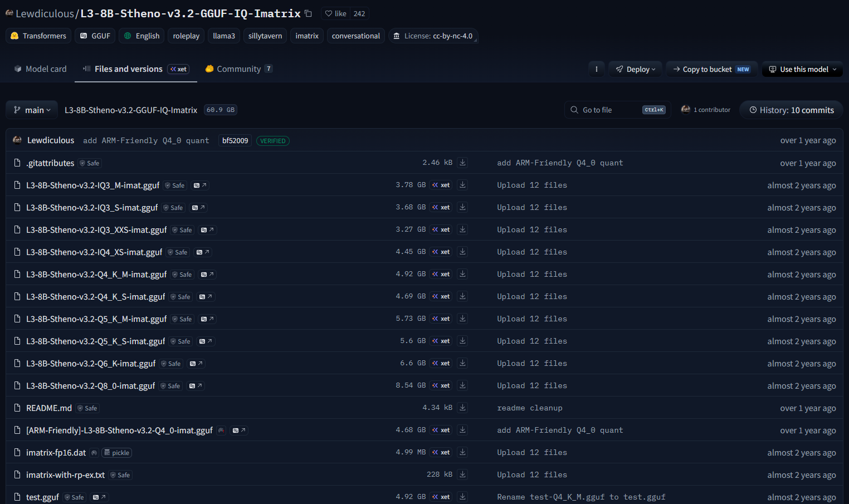This screenshot has width=849, height=504.
Task: Open the llama3 tag
Action: tap(224, 36)
